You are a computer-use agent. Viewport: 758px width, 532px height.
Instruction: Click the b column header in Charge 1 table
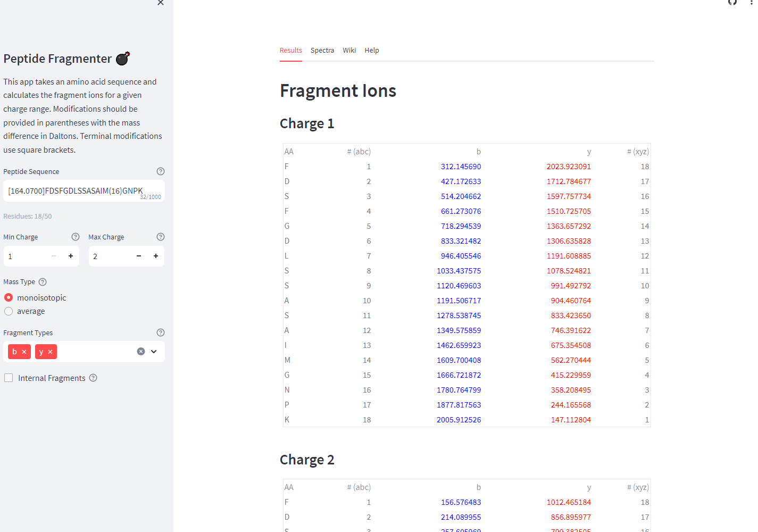tap(479, 152)
